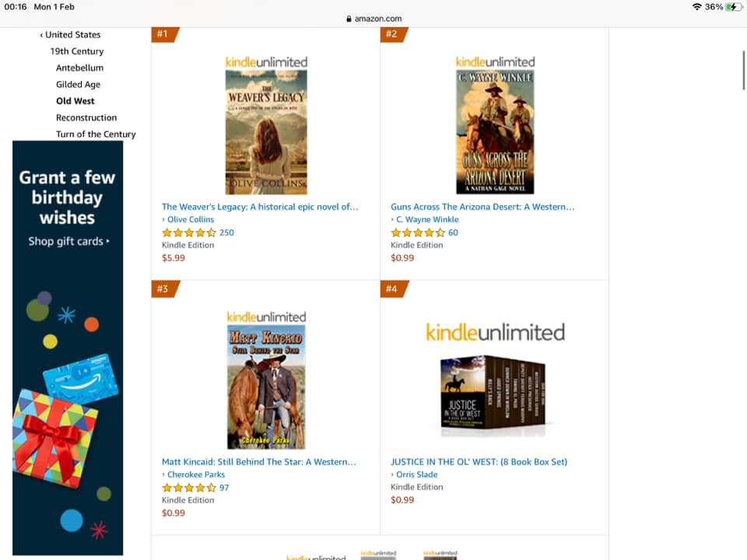Open the Reconstruction category
This screenshot has height=560, width=747.
click(x=86, y=117)
